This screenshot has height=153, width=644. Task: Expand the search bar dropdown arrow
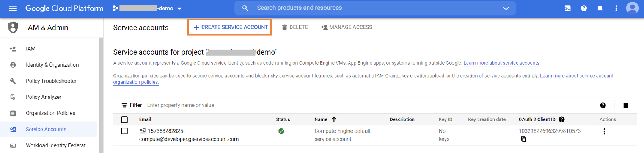[x=506, y=8]
